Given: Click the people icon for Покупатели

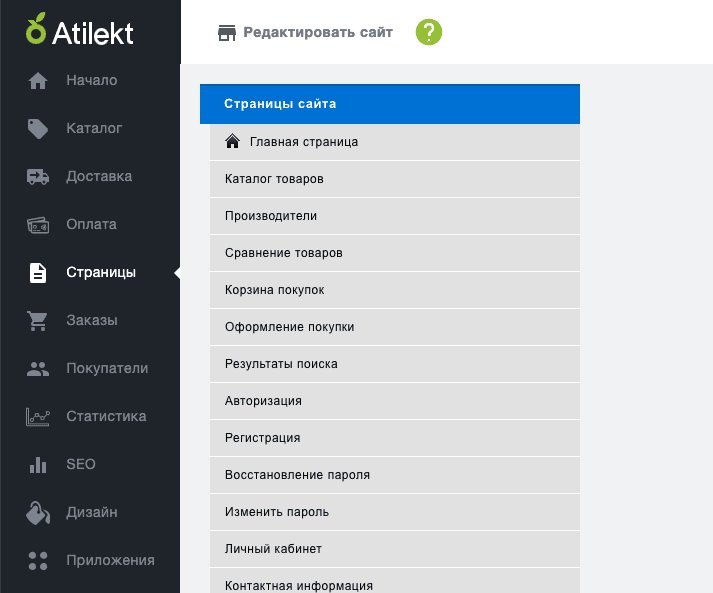Looking at the screenshot, I should pos(38,369).
